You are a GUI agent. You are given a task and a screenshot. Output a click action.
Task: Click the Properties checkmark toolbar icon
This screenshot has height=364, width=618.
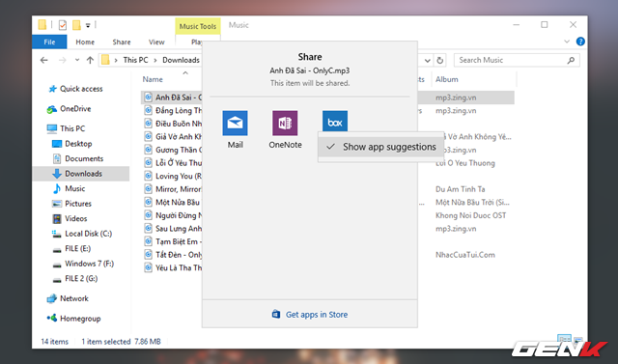point(62,25)
